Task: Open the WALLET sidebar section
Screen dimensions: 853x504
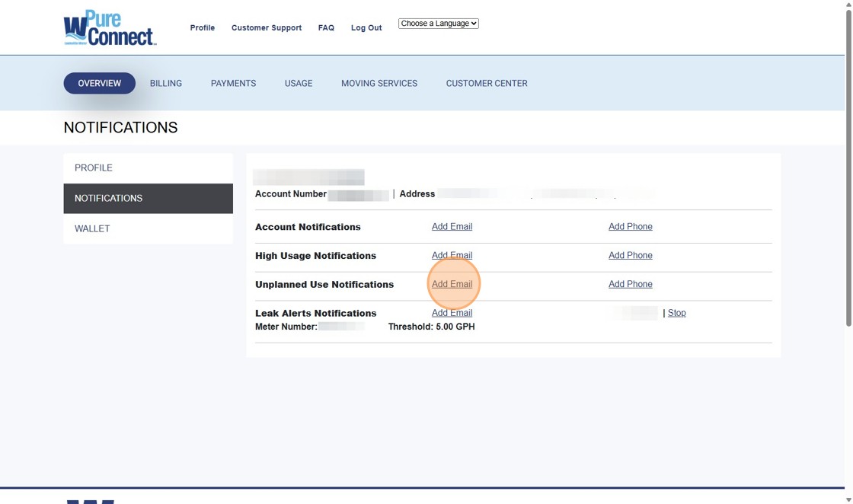Action: click(x=92, y=228)
